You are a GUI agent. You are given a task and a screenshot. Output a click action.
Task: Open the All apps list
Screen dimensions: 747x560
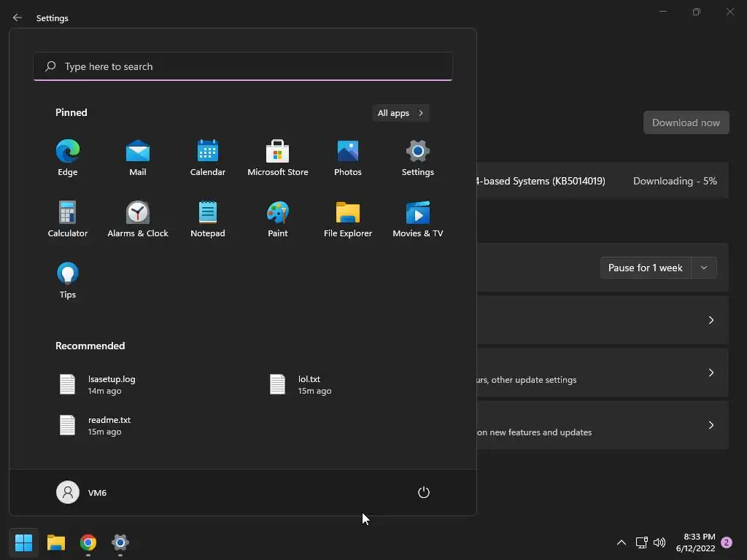click(x=400, y=113)
